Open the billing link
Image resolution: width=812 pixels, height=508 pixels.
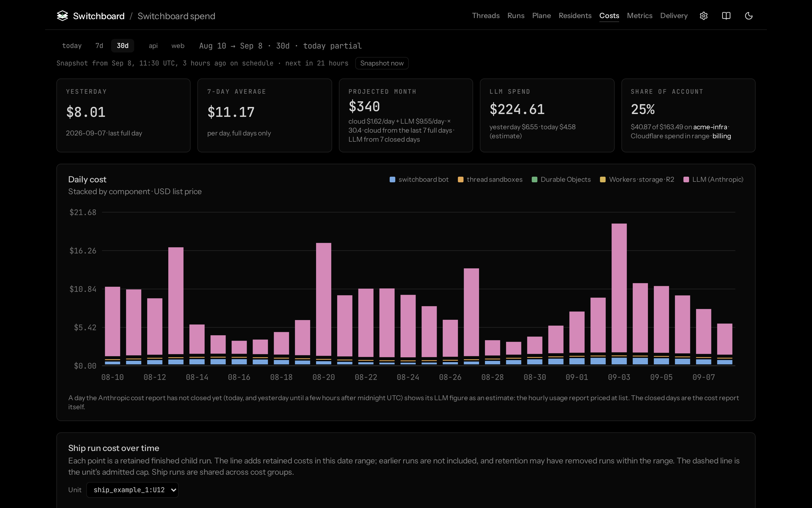(x=721, y=136)
